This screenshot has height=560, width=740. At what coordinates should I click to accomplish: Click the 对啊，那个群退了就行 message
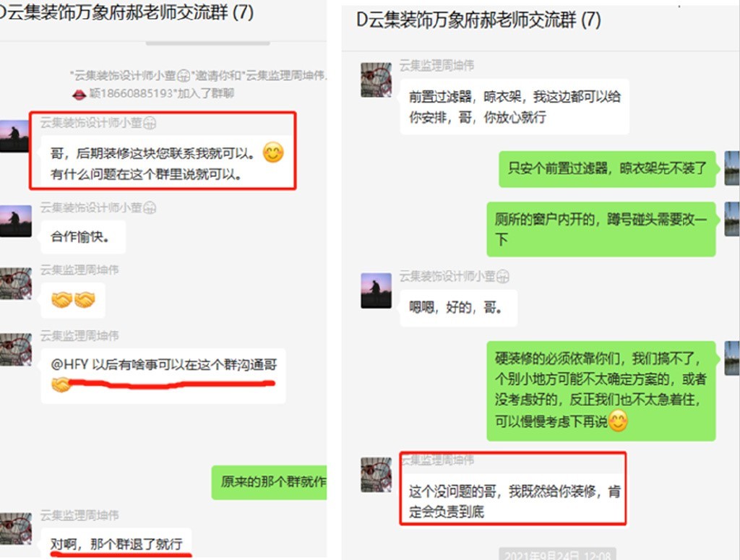click(116, 543)
